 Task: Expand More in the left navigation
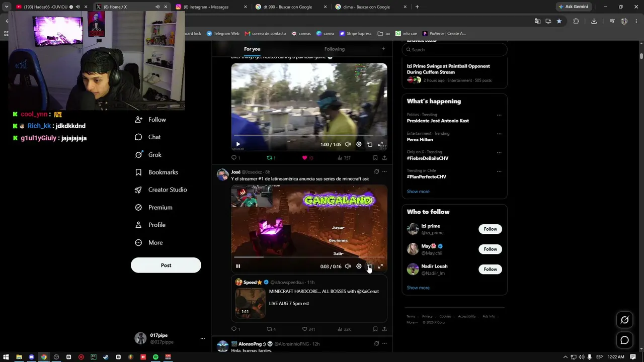[x=149, y=242]
